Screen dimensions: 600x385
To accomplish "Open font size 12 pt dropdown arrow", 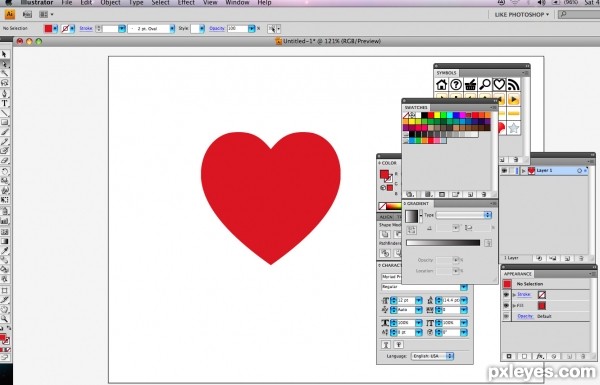I will (419, 300).
